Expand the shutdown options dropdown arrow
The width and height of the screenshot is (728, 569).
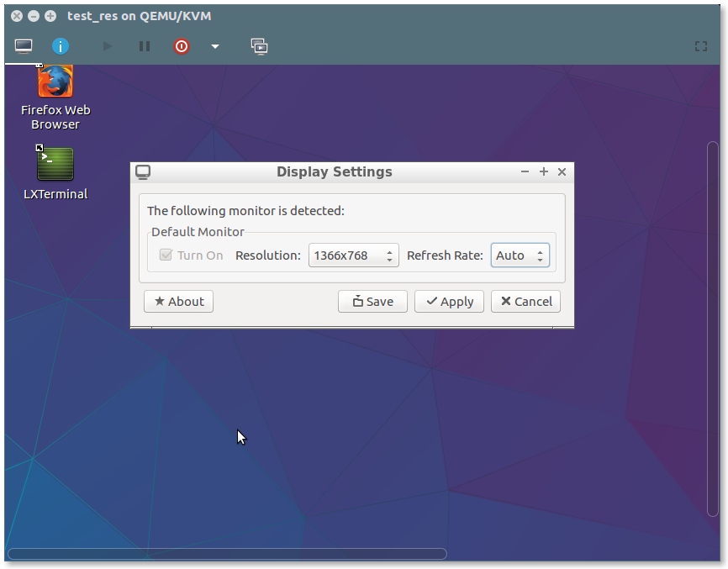point(215,46)
